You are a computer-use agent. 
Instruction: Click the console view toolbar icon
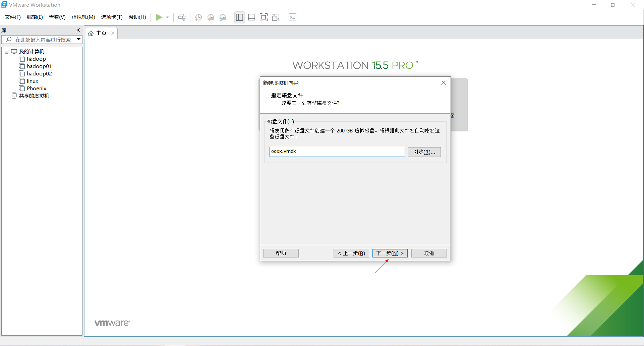pyautogui.click(x=292, y=17)
